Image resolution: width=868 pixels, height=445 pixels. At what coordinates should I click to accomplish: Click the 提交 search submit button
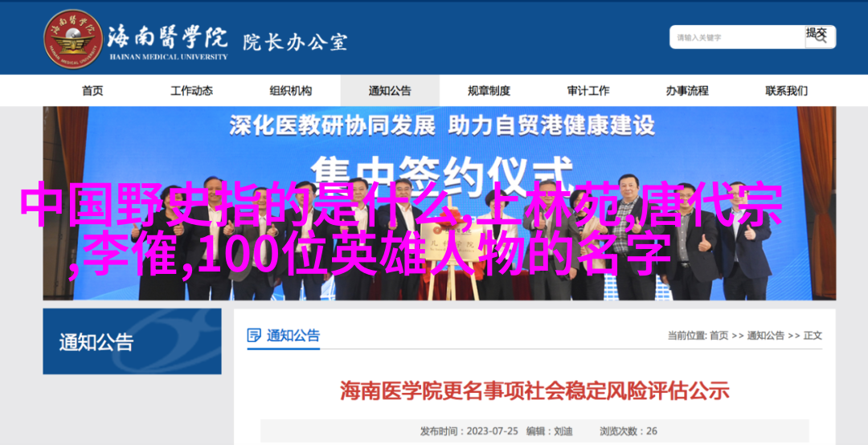820,37
